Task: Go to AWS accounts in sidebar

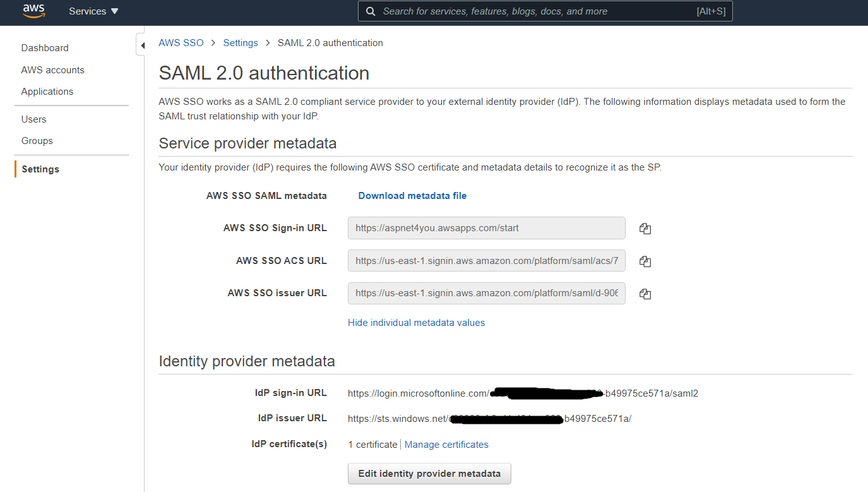Action: (x=52, y=70)
